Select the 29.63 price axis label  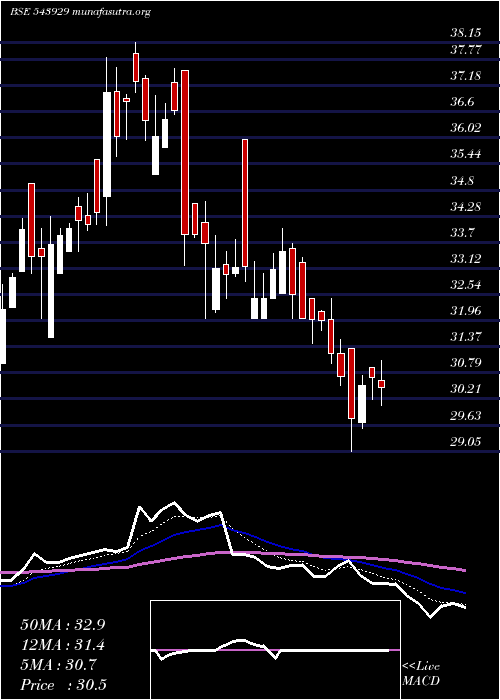click(465, 416)
